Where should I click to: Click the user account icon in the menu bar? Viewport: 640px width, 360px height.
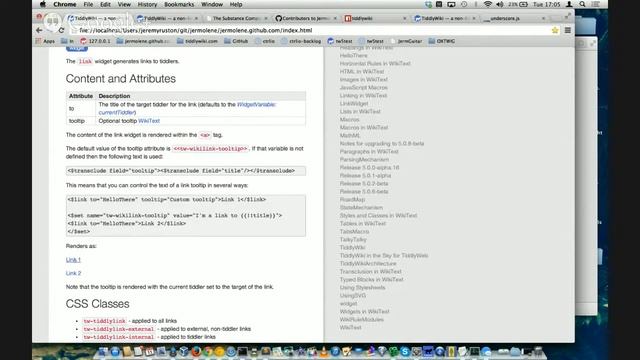(569, 4)
